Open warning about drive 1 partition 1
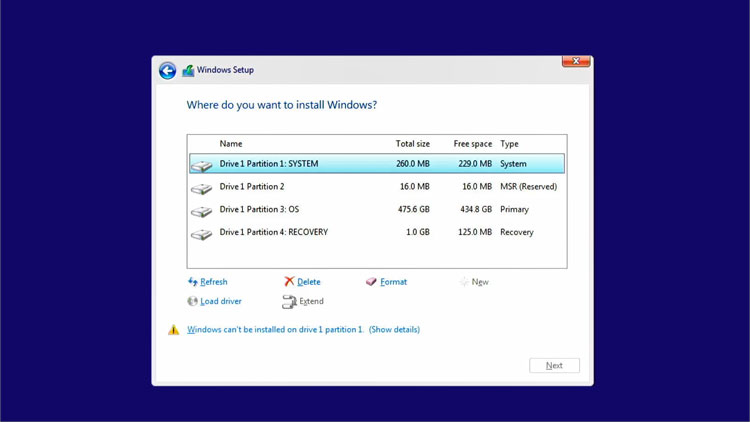Screen dimensions: 750x422 [275, 330]
